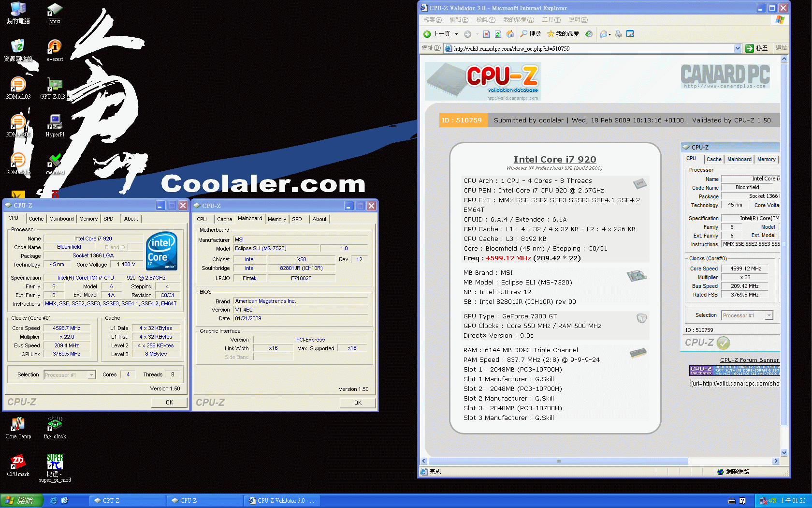Click the first CPU-Z taskbar button

point(127,501)
